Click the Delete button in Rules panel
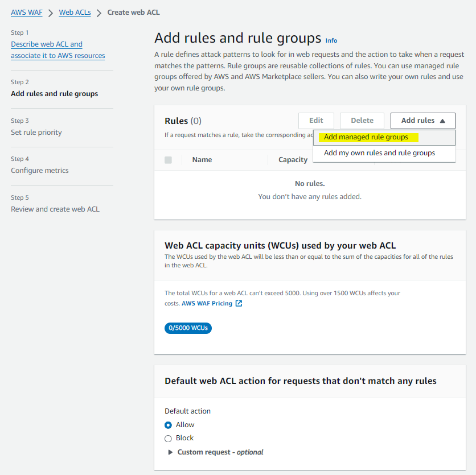This screenshot has width=476, height=475. [362, 121]
